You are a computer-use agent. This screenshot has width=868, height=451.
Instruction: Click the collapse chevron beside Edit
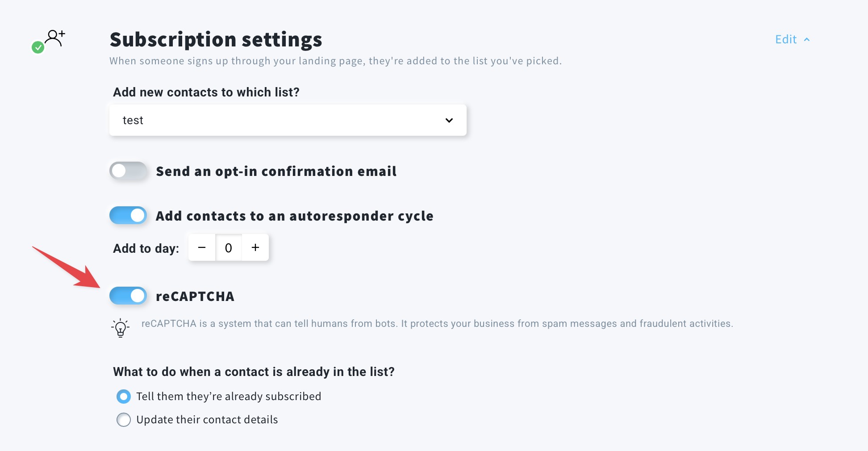(x=807, y=40)
